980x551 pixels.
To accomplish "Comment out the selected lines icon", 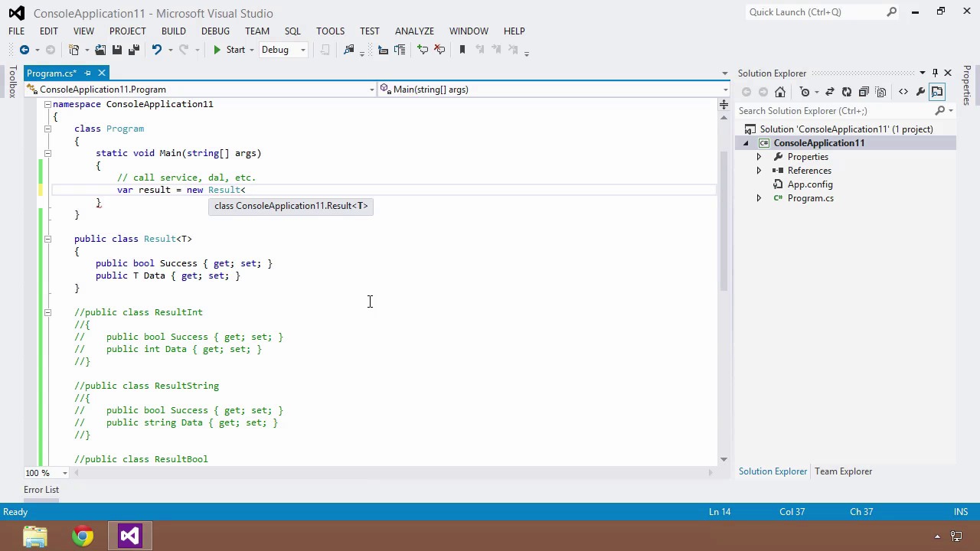I will (423, 50).
